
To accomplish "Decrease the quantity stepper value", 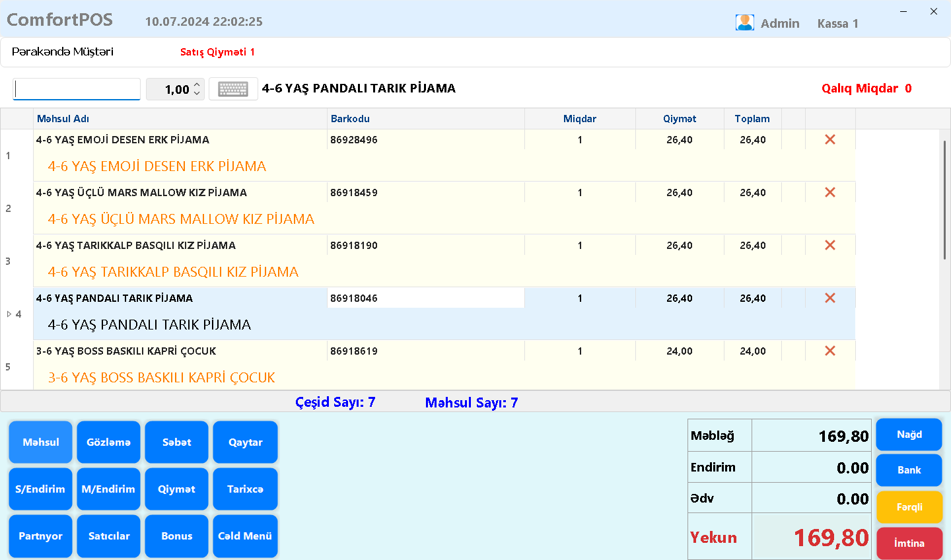I will (197, 93).
